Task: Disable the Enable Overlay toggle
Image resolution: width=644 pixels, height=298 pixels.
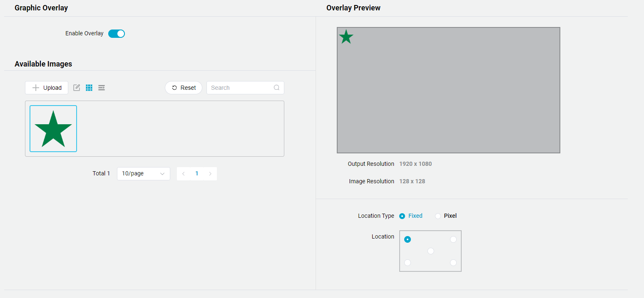Action: [117, 34]
